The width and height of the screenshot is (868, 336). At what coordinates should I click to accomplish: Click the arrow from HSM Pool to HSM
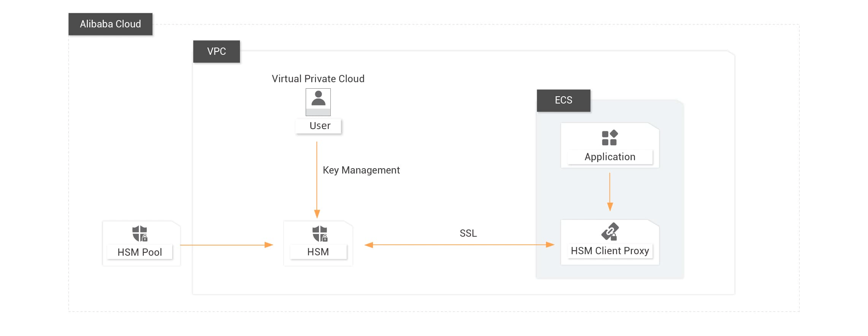click(x=226, y=245)
